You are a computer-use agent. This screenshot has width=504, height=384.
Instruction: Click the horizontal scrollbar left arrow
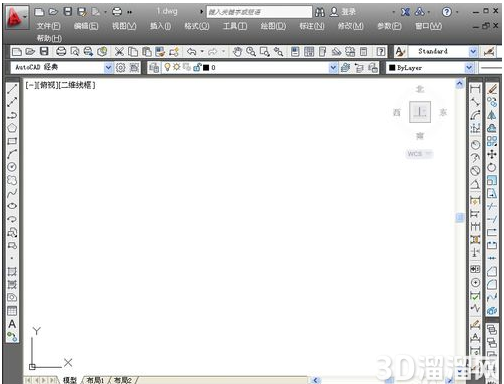pos(315,380)
